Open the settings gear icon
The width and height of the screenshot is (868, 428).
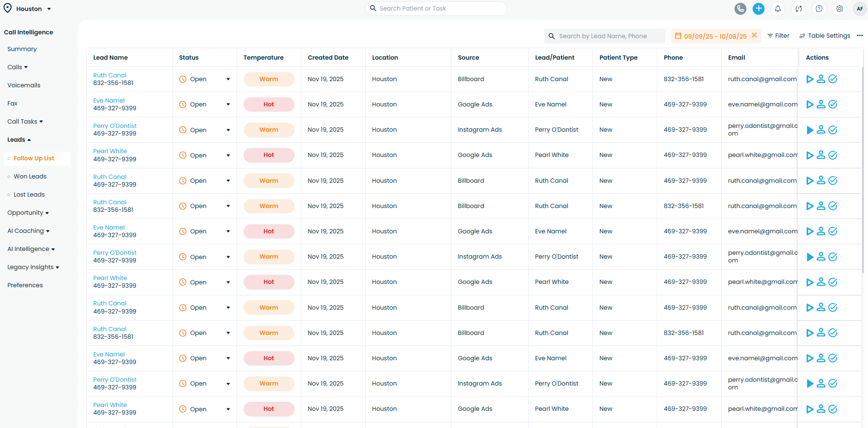[839, 9]
